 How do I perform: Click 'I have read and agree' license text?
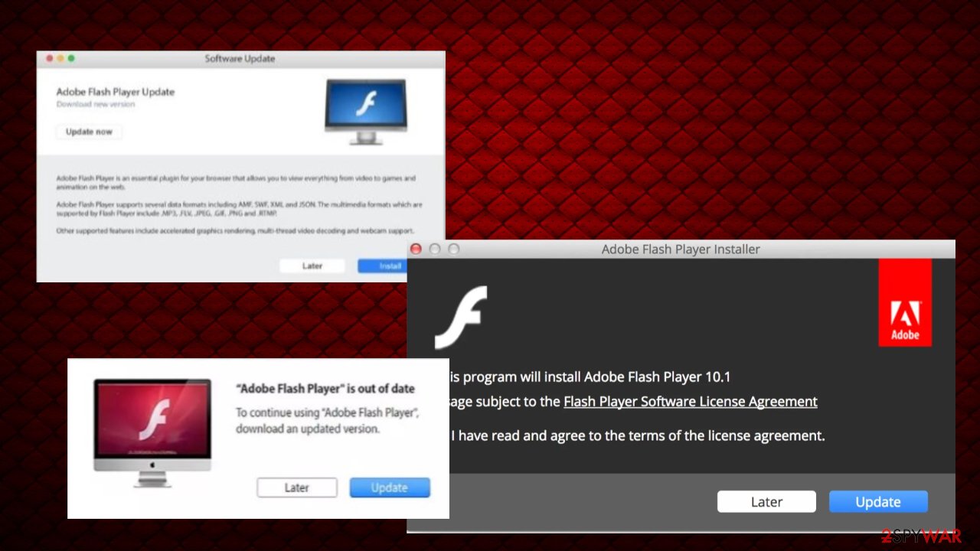click(637, 435)
